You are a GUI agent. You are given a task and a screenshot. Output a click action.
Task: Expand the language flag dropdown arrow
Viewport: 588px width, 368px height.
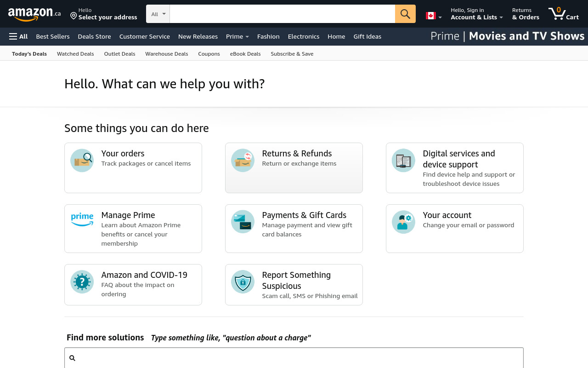pyautogui.click(x=440, y=17)
